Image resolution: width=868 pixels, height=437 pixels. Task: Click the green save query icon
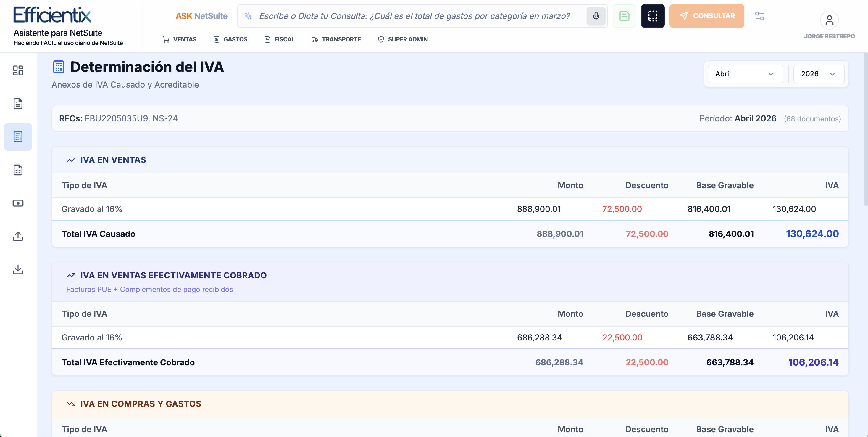pos(624,16)
